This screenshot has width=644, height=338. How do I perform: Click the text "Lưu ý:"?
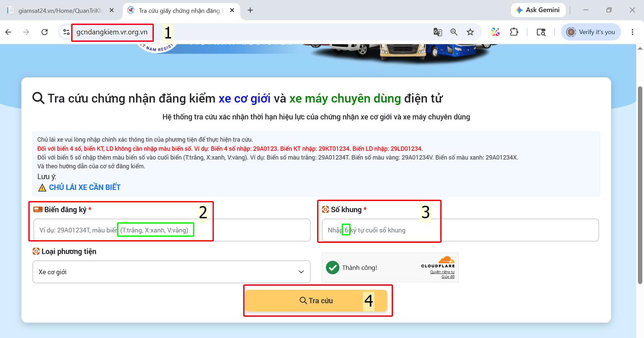pos(47,177)
